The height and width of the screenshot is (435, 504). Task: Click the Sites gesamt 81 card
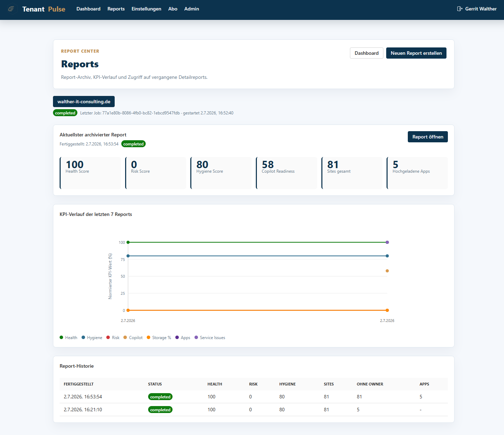tap(352, 173)
